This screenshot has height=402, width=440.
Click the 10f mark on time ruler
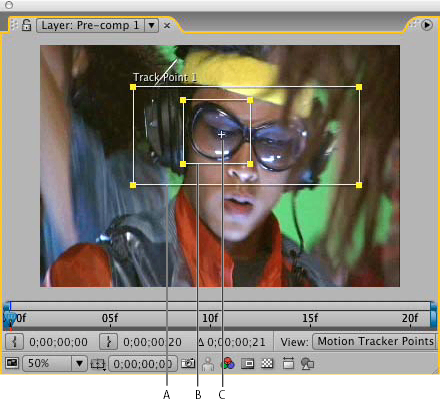(x=210, y=318)
